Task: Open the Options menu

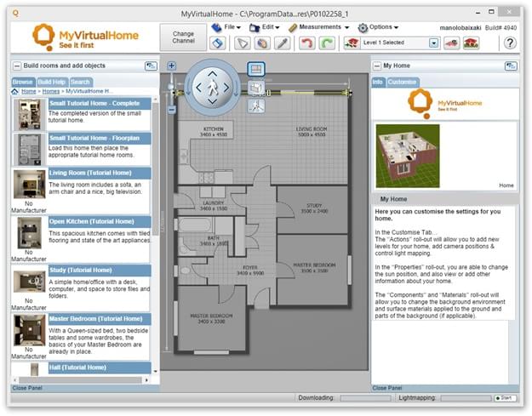Action: 380,27
